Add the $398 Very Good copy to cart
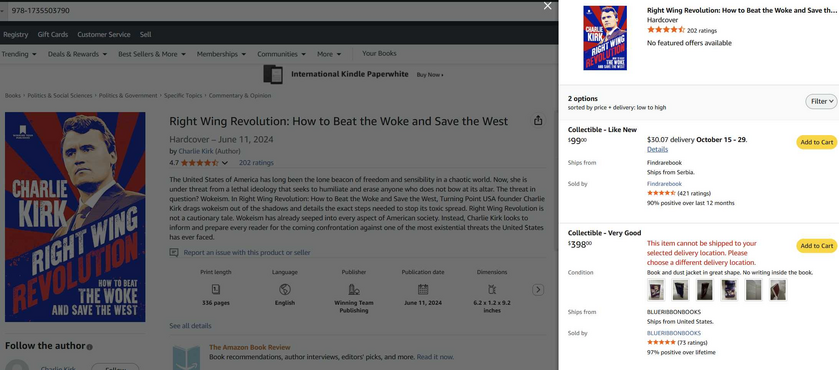This screenshot has width=839, height=370. pos(817,246)
